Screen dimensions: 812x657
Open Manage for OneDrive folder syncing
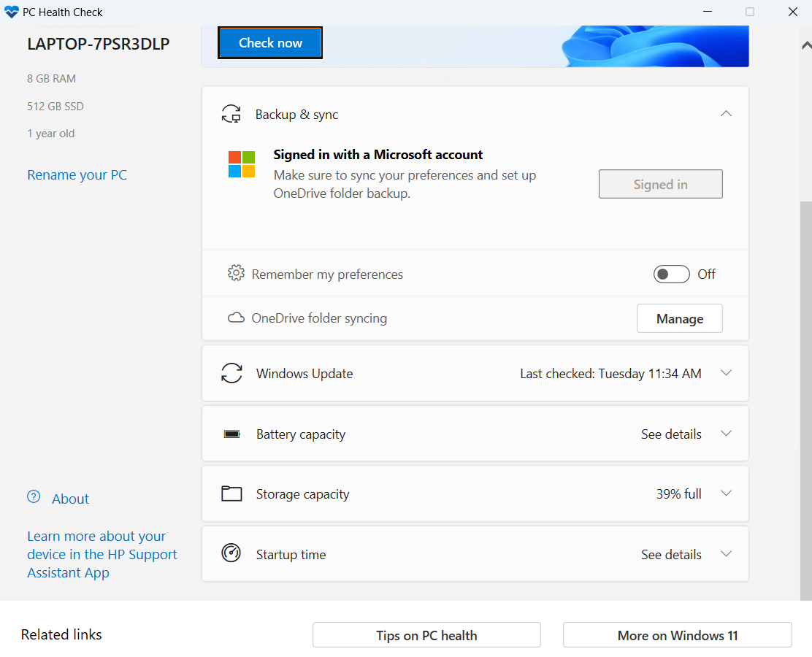point(679,318)
